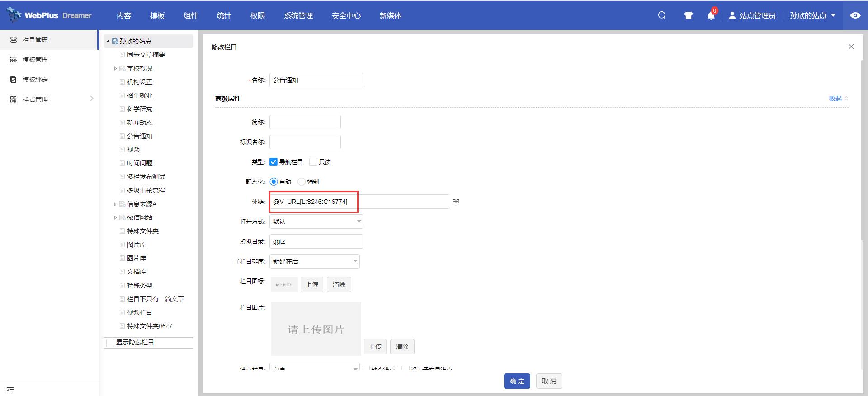Screen dimensions: 868x396
Task: Click 上传 button for 栏目图片
Action: 375,347
